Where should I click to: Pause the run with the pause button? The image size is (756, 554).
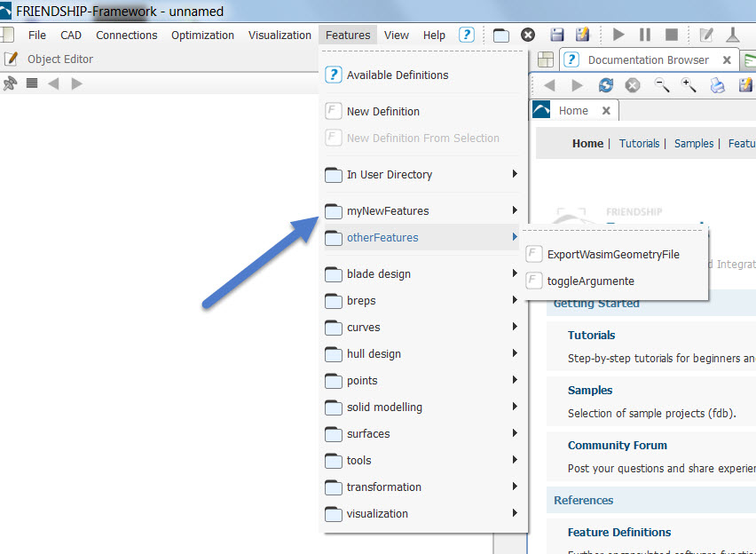click(x=644, y=35)
